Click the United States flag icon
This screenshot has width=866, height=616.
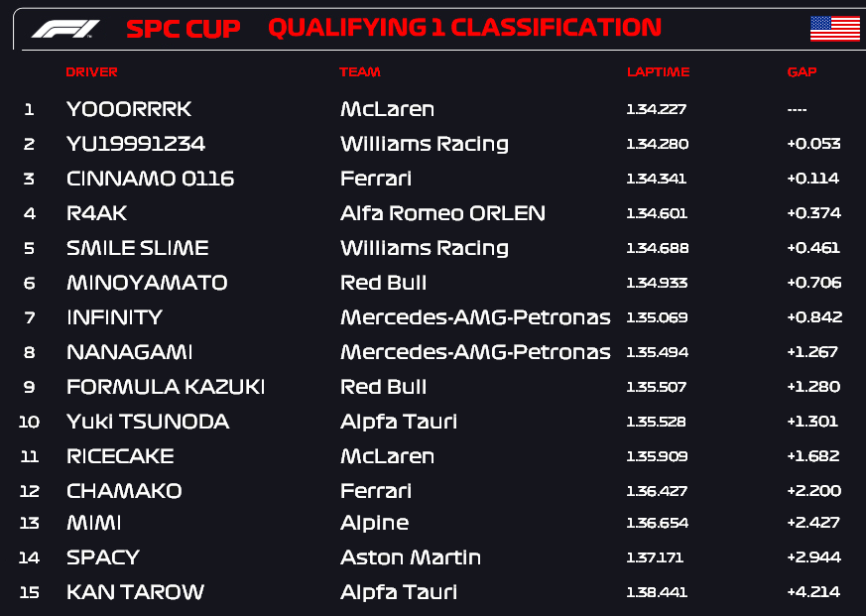[x=834, y=29]
